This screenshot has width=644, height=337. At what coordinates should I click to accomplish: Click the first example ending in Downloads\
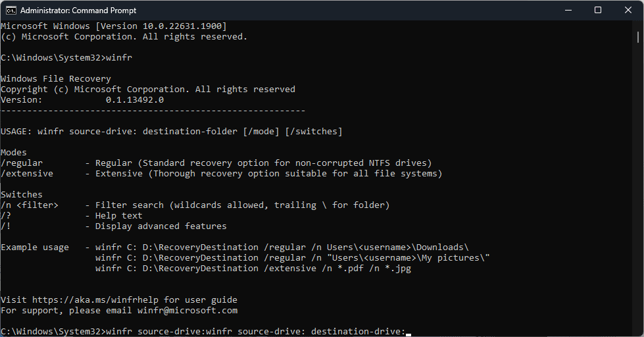tap(282, 247)
